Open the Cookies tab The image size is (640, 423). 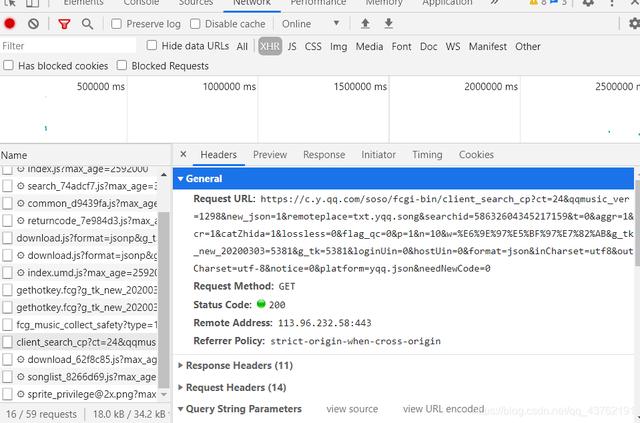point(476,155)
